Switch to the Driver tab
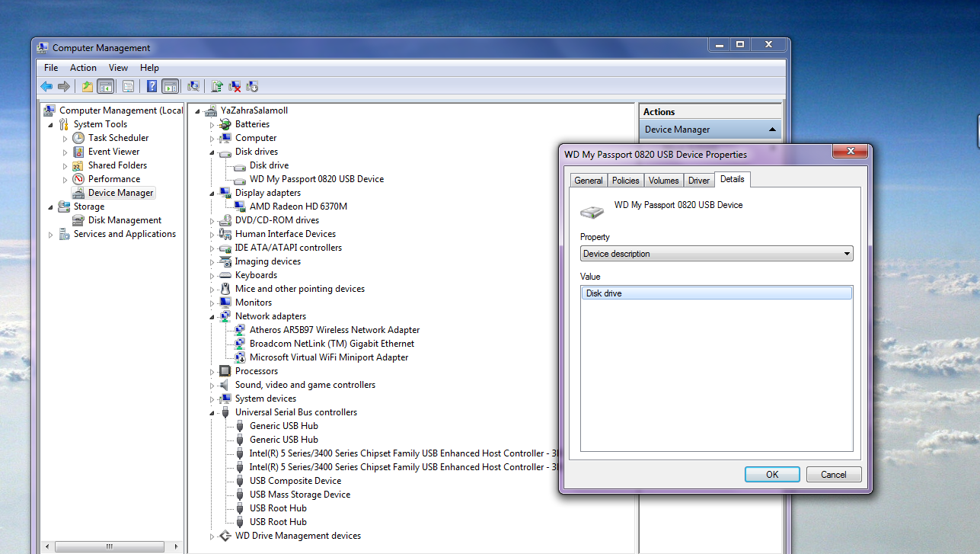980x554 pixels. point(699,181)
